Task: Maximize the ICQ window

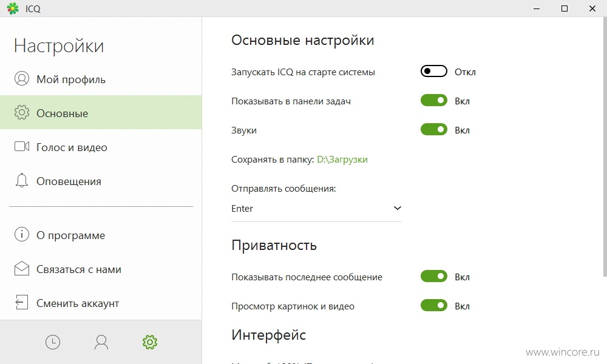Action: [565, 8]
